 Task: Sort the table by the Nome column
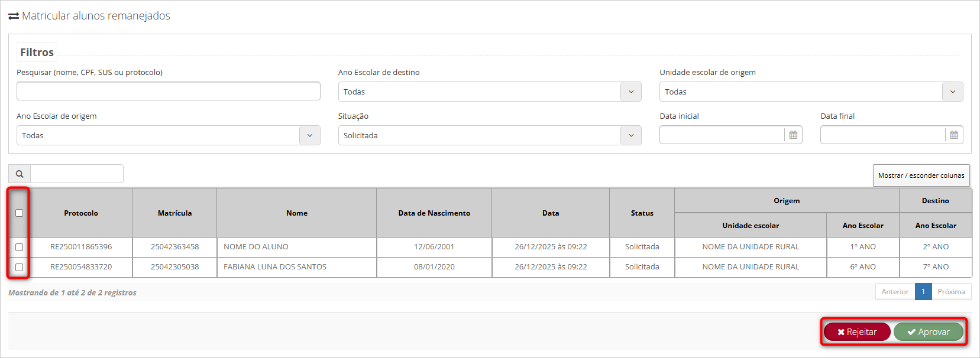[x=296, y=213]
